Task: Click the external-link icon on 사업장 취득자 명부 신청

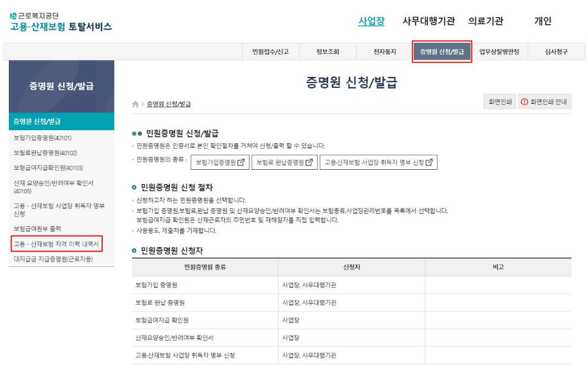Action: point(428,162)
